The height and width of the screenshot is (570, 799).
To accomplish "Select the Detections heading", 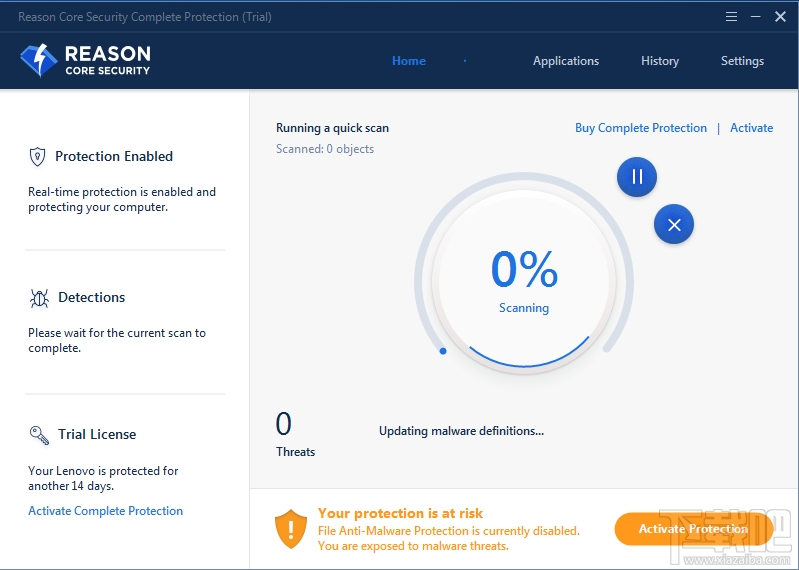I will pyautogui.click(x=92, y=297).
